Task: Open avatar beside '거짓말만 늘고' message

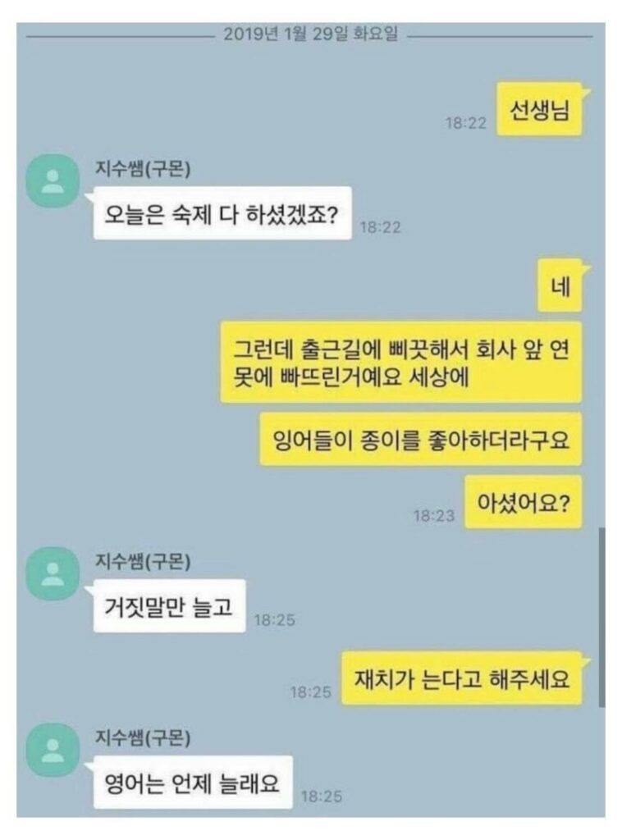Action: [x=53, y=573]
